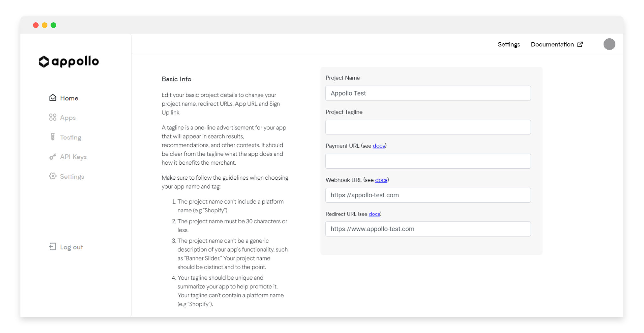
Task: Open the Payment URL docs link
Action: (379, 146)
